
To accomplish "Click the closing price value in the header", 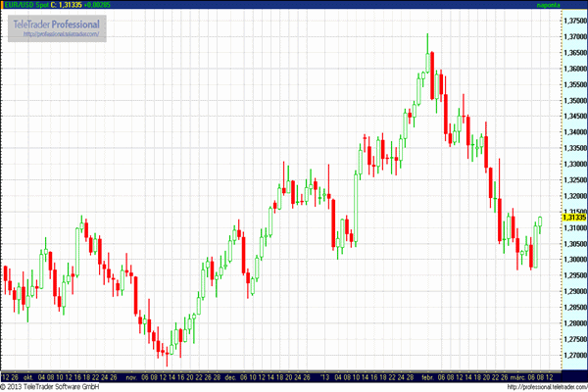I will point(70,5).
